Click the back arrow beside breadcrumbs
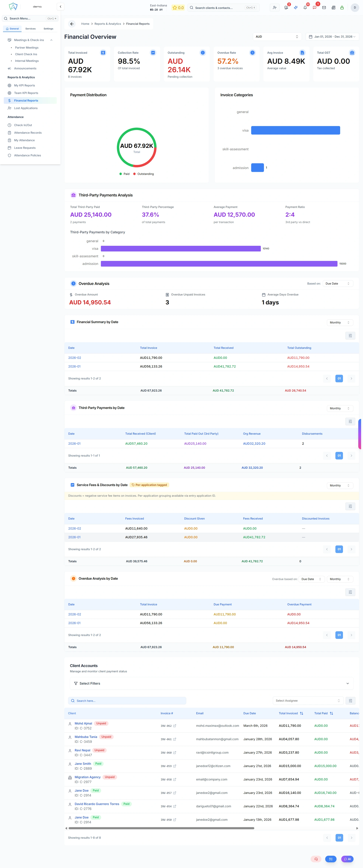 pos(72,24)
